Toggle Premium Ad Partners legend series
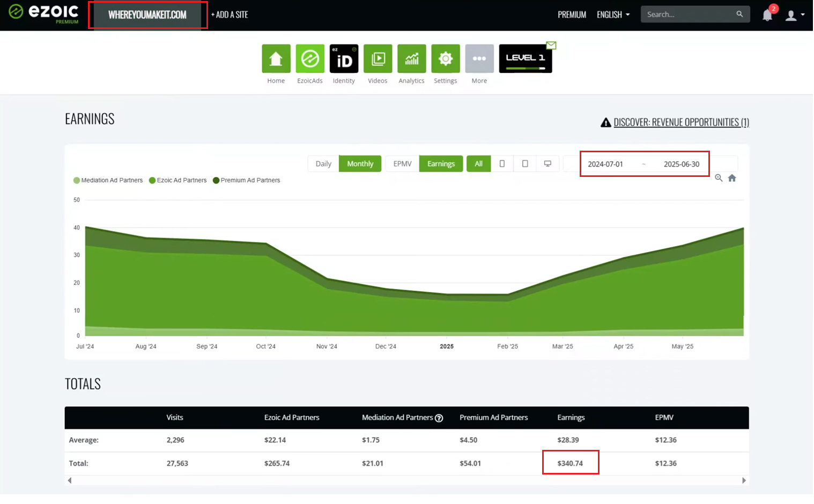Image resolution: width=814 pixels, height=504 pixels. coord(247,180)
